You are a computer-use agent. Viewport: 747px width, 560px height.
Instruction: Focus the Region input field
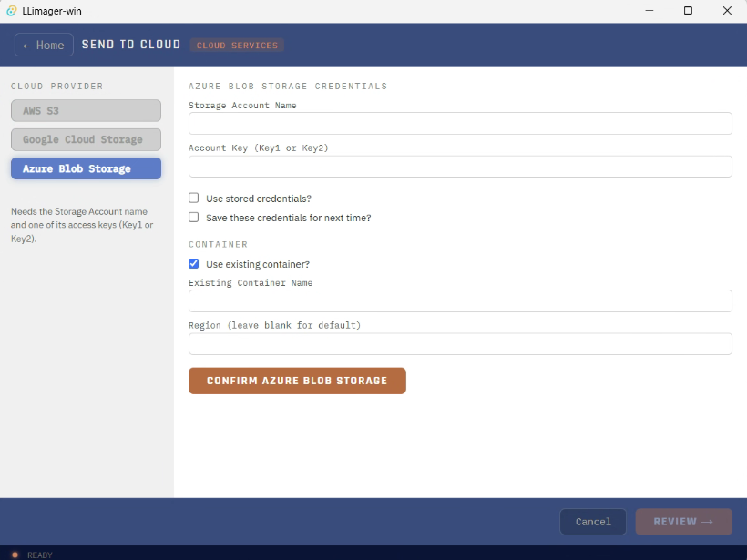click(460, 344)
